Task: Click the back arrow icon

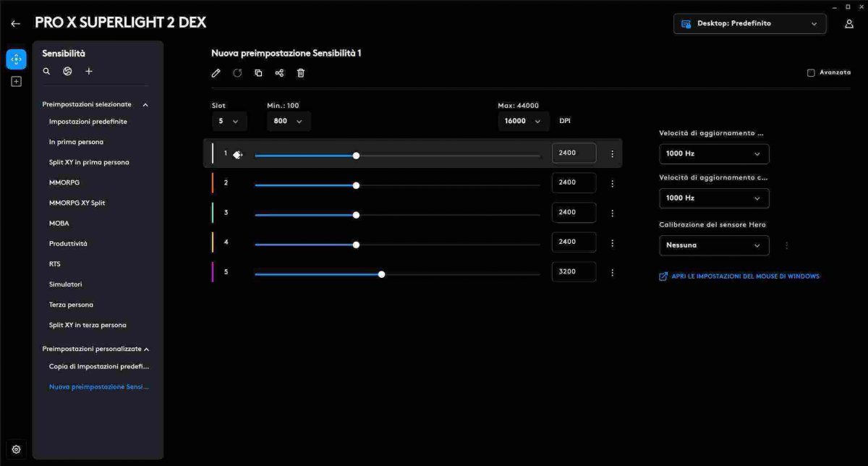Action: tap(15, 23)
